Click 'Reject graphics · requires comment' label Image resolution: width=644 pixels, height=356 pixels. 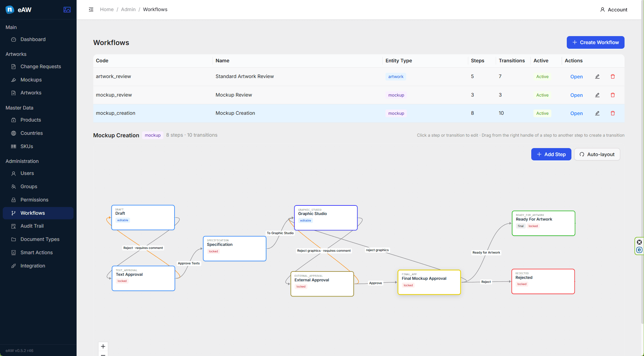324,251
